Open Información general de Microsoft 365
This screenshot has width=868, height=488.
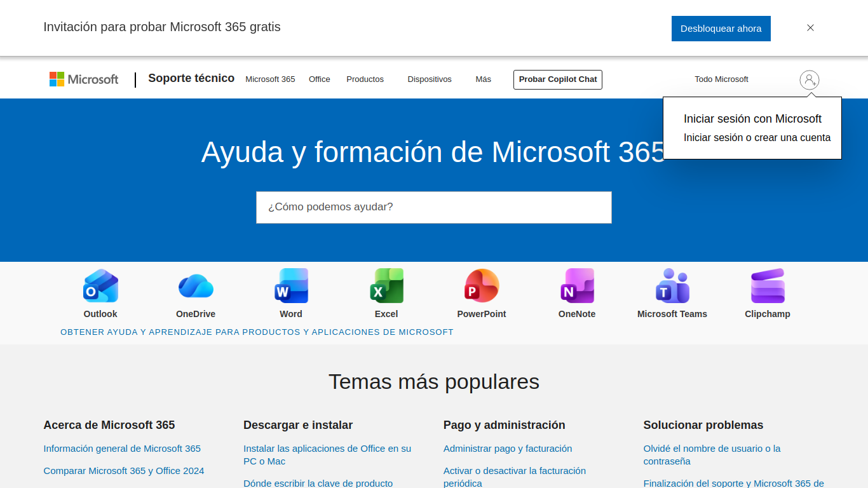(122, 449)
